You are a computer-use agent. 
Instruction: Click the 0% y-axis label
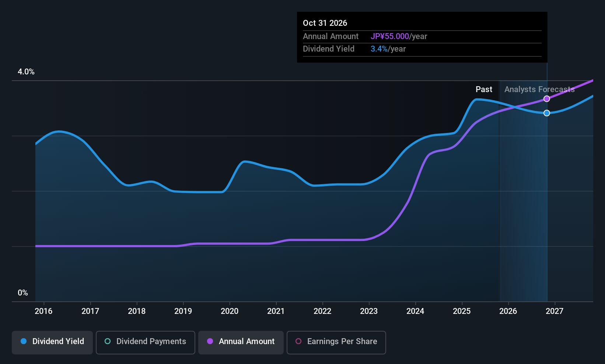[23, 293]
